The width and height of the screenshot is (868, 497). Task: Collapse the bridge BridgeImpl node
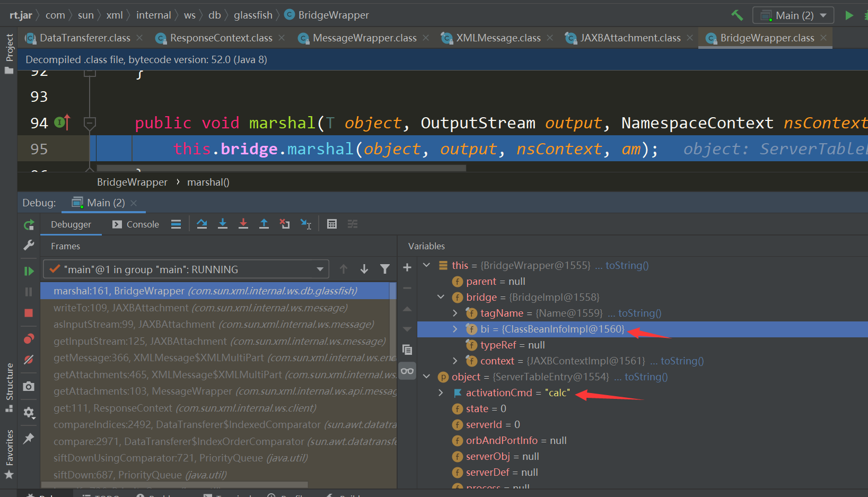pos(441,297)
